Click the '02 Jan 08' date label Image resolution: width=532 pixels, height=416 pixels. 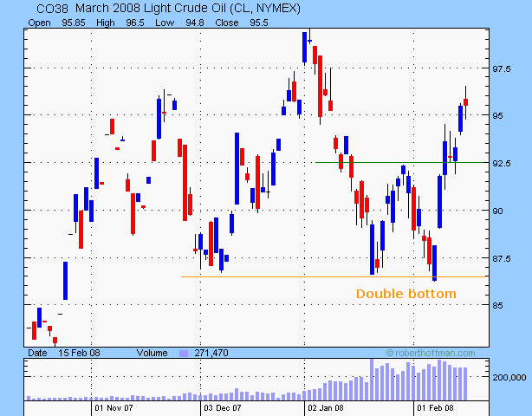[326, 408]
